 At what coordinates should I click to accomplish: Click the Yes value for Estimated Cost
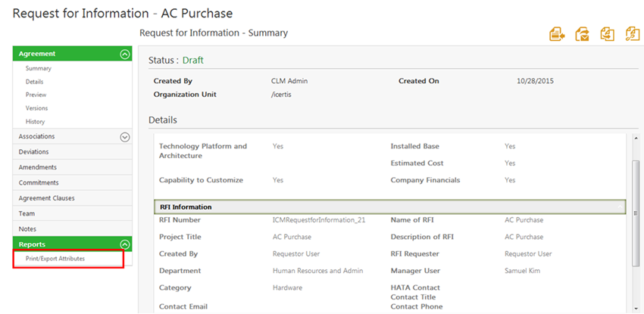[510, 163]
